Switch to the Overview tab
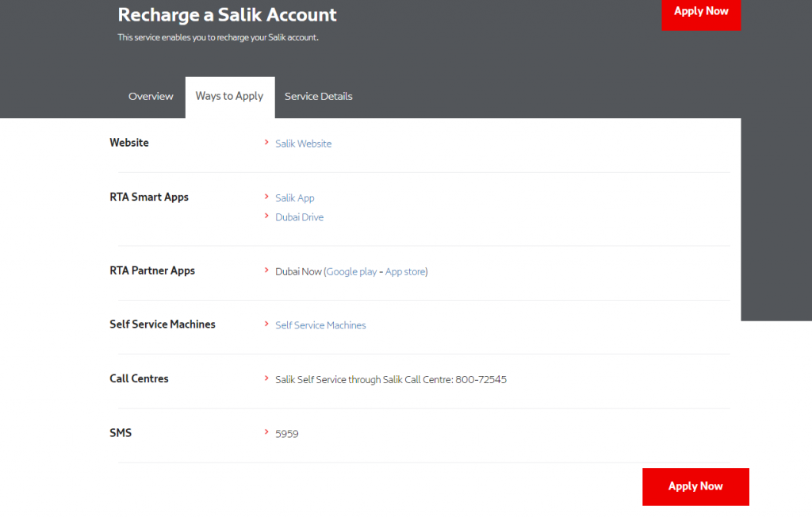 pos(151,96)
